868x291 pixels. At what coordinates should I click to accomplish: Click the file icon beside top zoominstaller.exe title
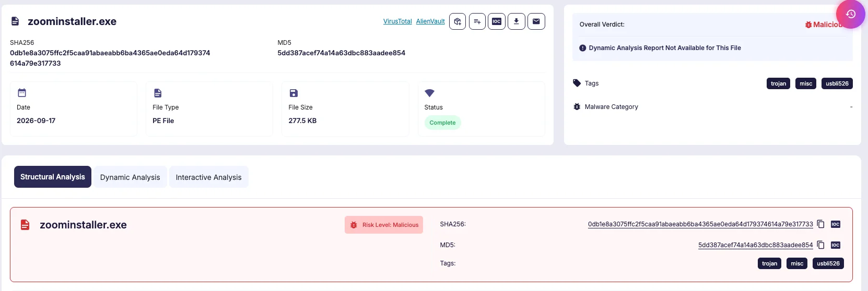[x=15, y=21]
